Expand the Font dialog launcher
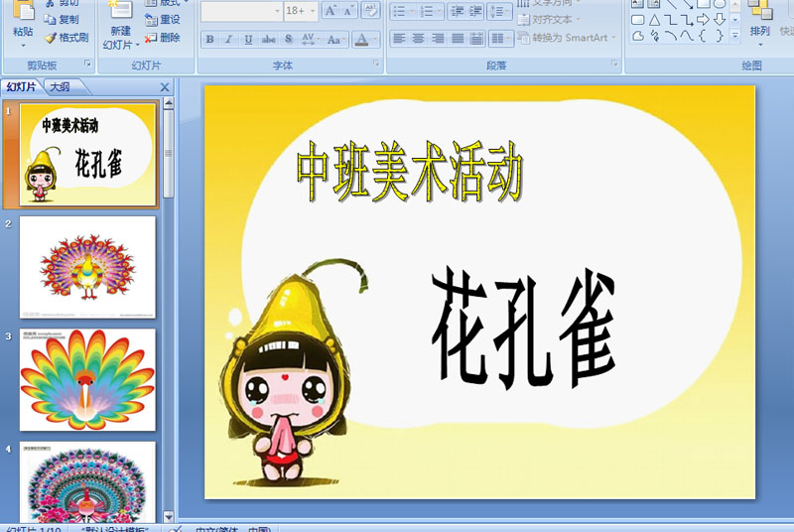The image size is (794, 532). [376, 64]
